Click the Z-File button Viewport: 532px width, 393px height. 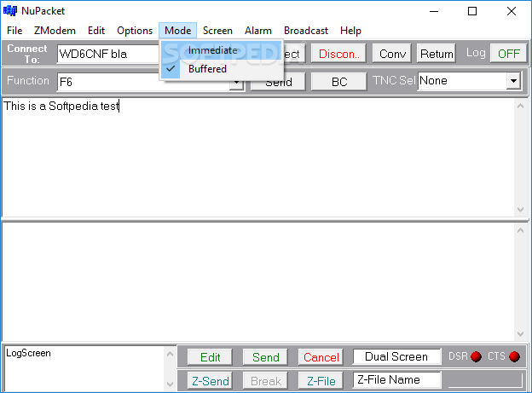(x=321, y=381)
